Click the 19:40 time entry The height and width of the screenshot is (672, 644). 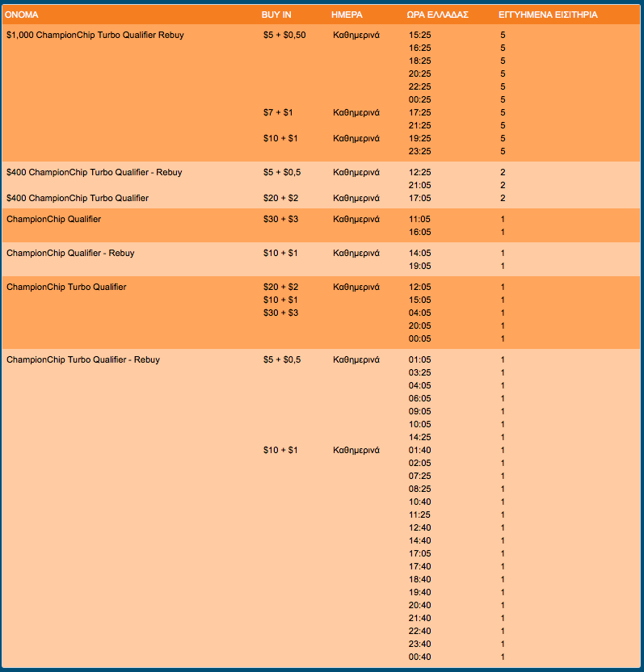click(419, 592)
